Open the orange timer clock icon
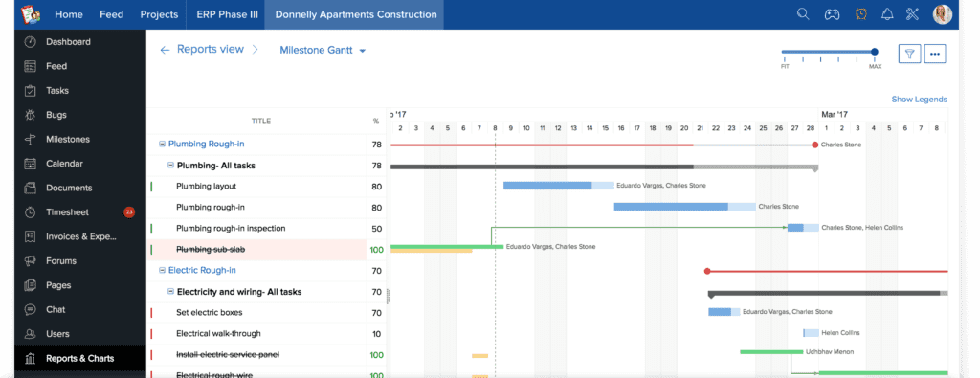980x378 pixels. (x=860, y=14)
